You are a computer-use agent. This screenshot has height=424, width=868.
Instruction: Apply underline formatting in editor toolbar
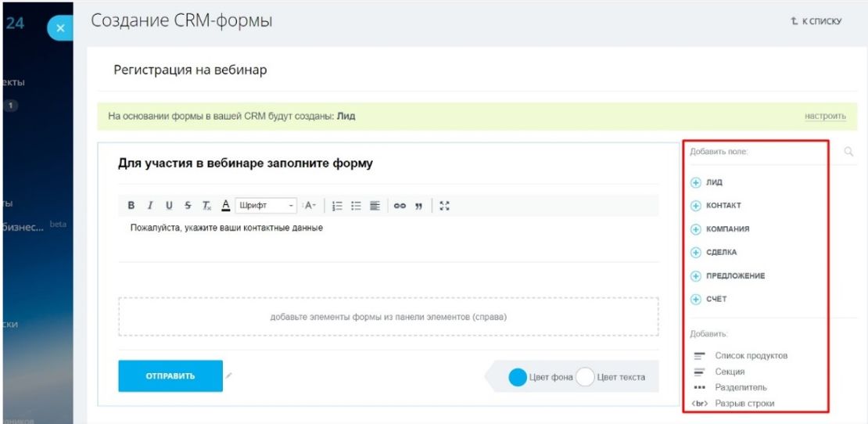[169, 206]
